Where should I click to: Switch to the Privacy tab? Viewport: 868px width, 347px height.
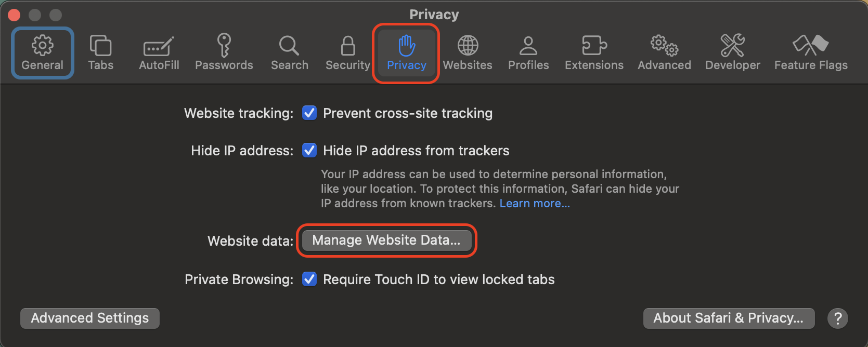tap(406, 52)
